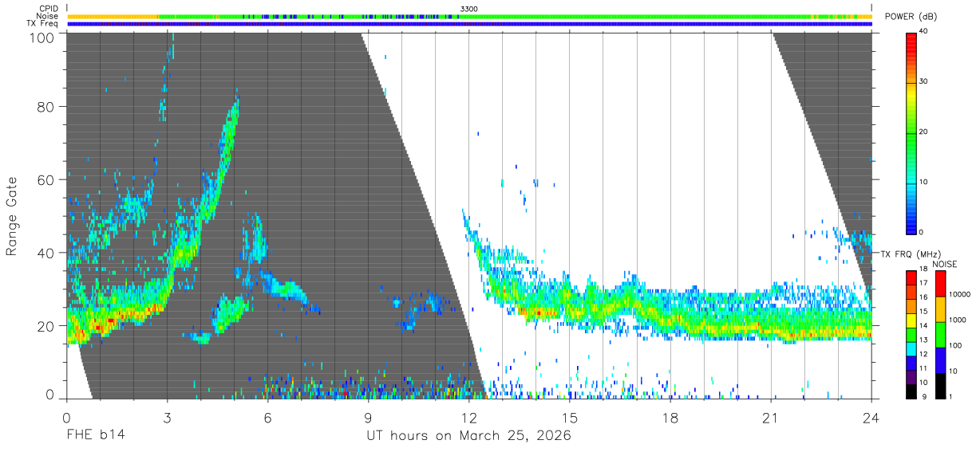Click x-axis tick label 24
Screen dimensions: 980x452
871,418
